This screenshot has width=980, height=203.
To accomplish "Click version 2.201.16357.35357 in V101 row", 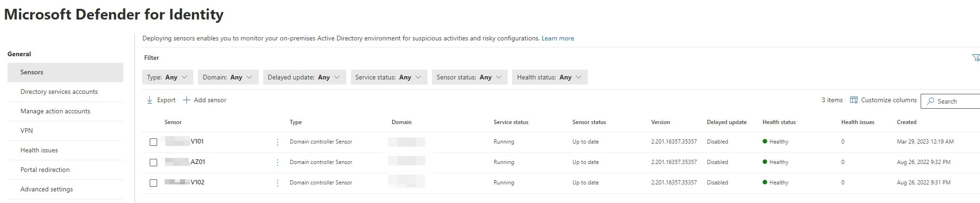I will tap(674, 142).
